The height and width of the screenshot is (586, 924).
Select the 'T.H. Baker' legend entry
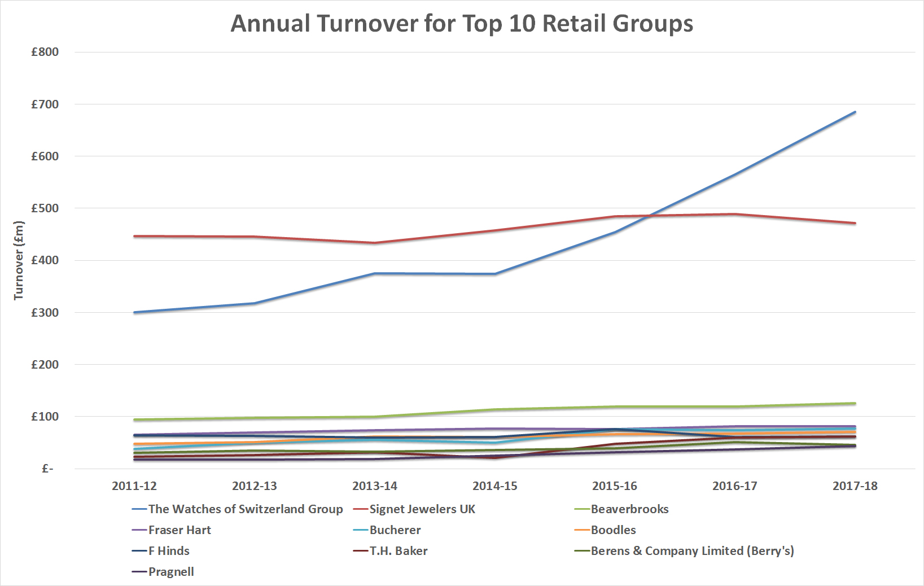tap(391, 551)
